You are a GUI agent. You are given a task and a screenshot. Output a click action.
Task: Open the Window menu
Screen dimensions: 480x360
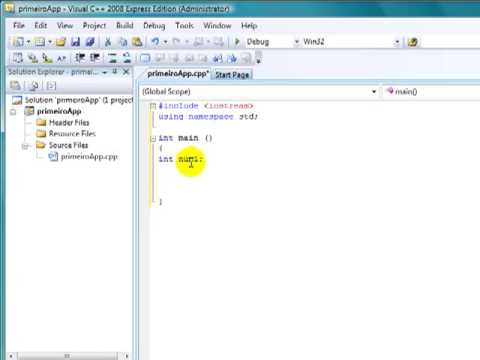pos(217,25)
